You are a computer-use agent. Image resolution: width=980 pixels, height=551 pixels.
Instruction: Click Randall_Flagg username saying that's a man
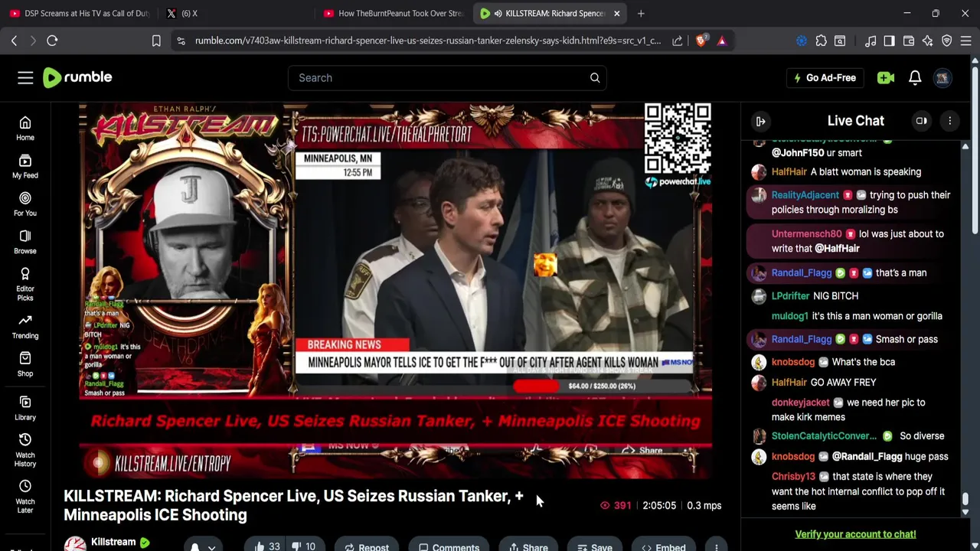pyautogui.click(x=802, y=272)
